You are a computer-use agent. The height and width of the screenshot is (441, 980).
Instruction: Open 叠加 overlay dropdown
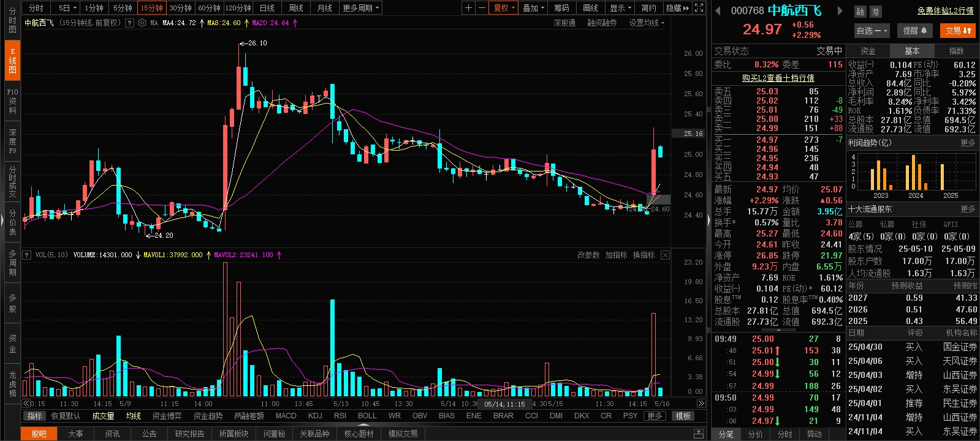point(533,8)
